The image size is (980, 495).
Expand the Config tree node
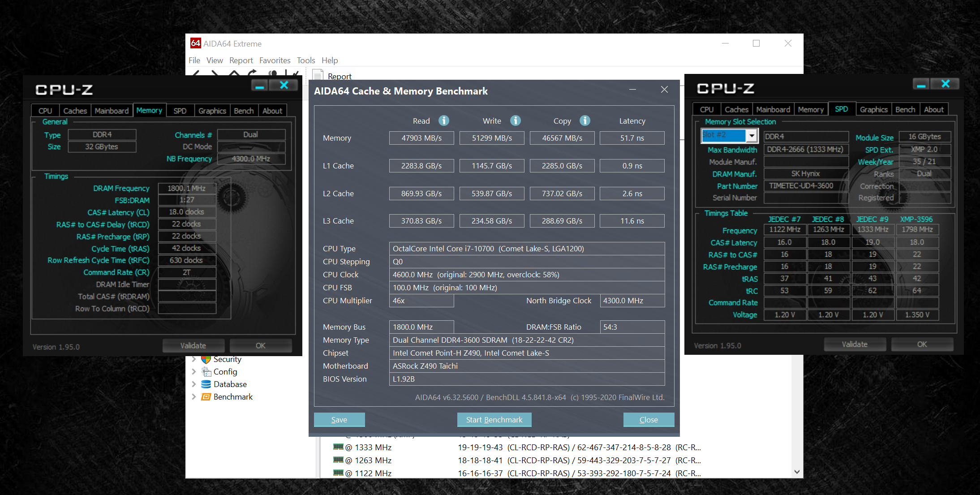[193, 372]
